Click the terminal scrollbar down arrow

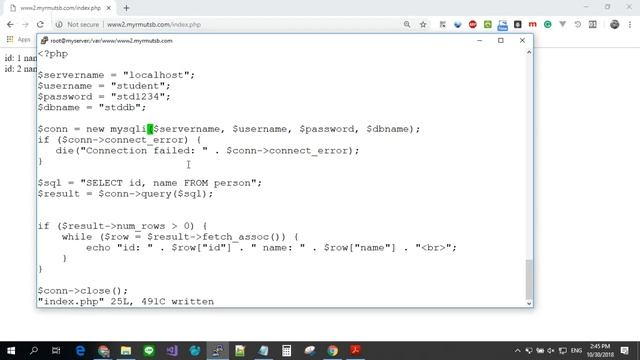click(x=529, y=303)
